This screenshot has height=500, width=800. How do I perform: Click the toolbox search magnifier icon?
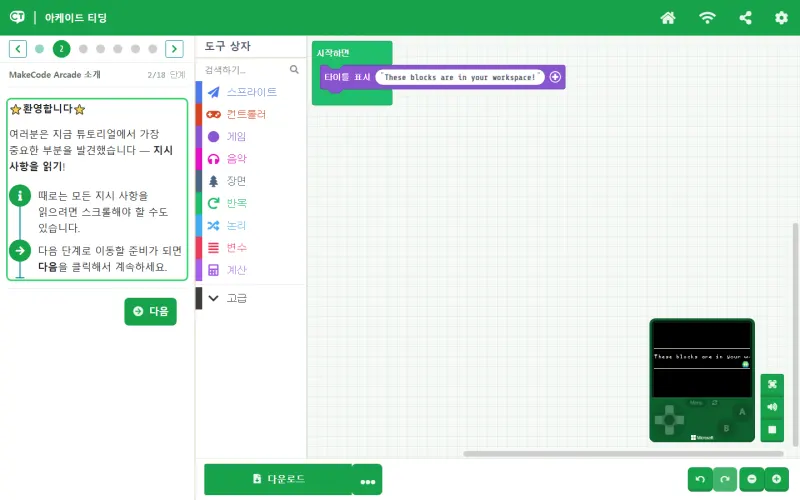coord(294,69)
